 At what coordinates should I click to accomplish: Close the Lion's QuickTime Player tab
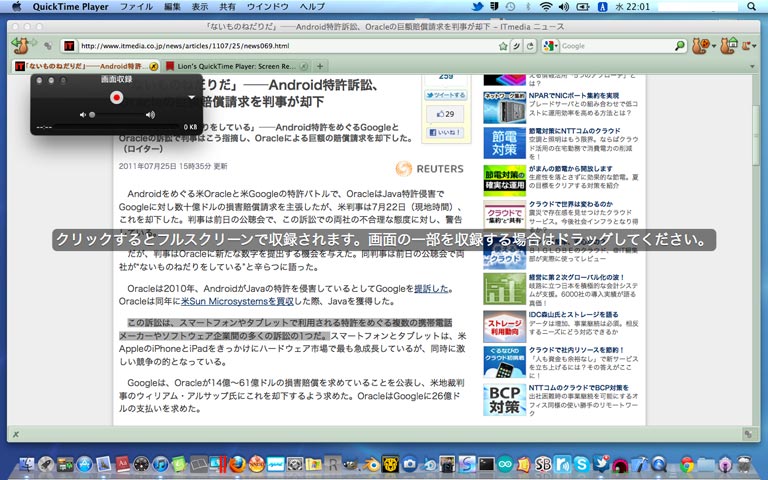(x=304, y=66)
